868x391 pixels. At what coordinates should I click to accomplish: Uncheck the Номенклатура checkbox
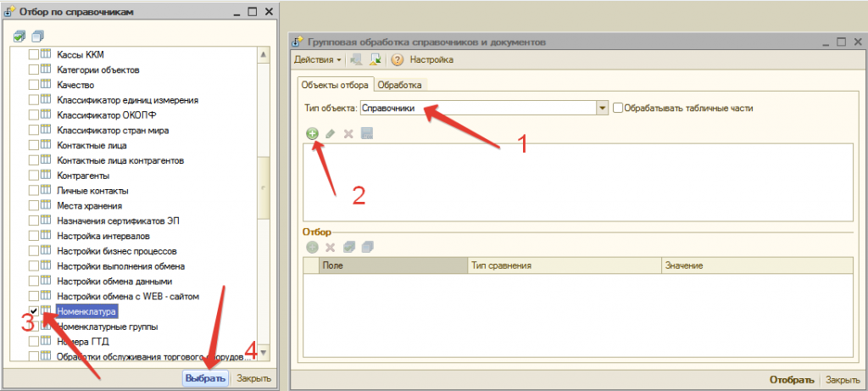point(34,311)
